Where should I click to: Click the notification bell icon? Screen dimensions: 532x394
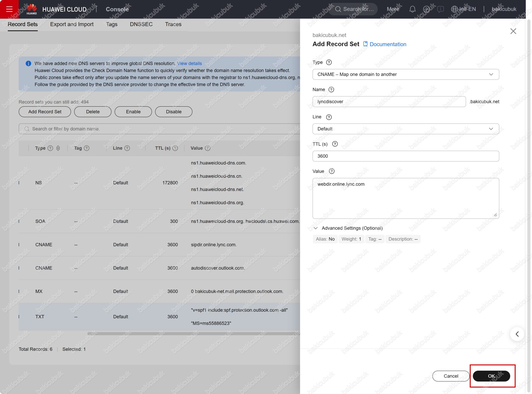[412, 9]
